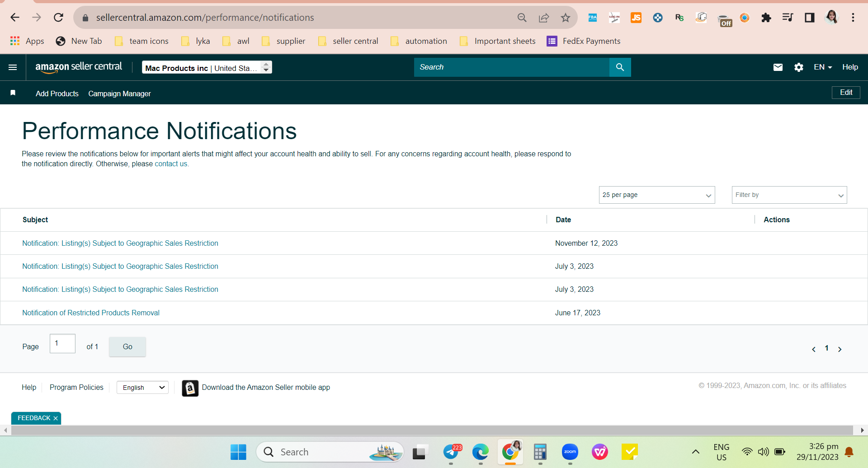Open Chrome side panel

[810, 18]
